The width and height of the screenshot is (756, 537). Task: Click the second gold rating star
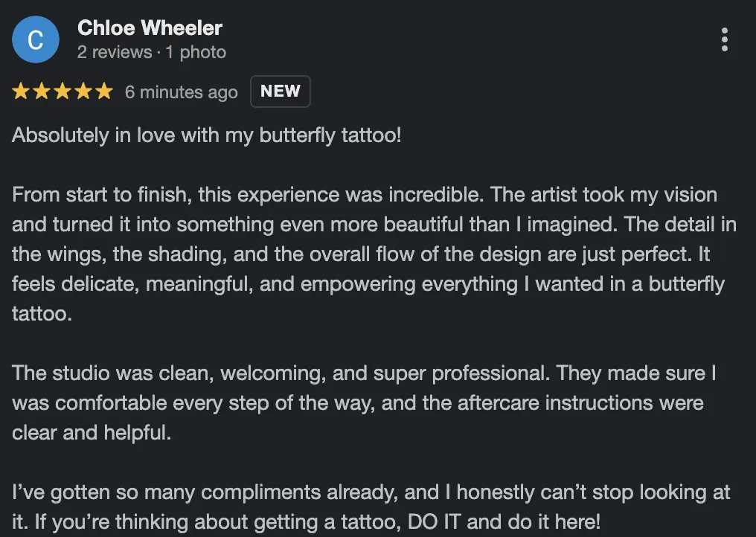point(42,91)
